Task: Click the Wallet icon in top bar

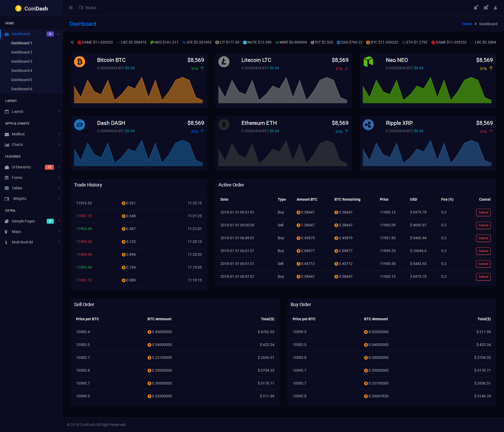Action: (81, 8)
